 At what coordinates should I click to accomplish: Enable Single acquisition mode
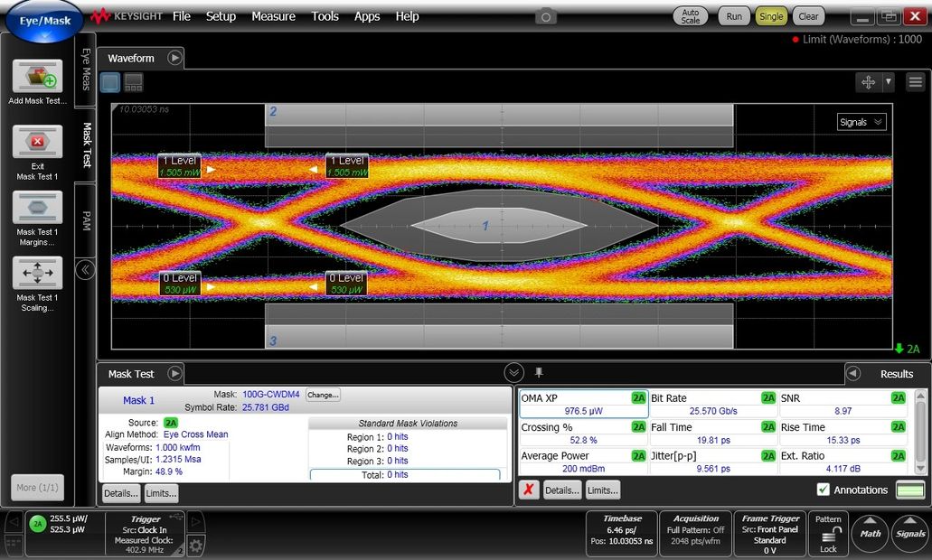[771, 15]
